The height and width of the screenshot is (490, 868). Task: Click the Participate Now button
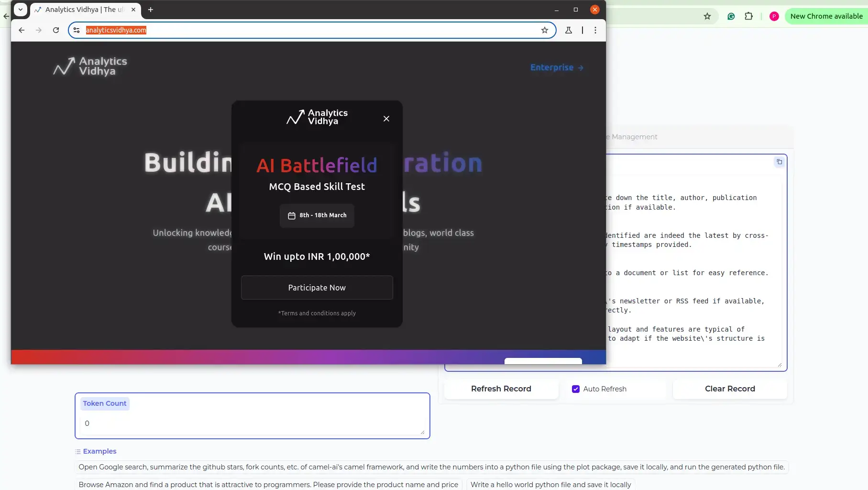click(317, 288)
